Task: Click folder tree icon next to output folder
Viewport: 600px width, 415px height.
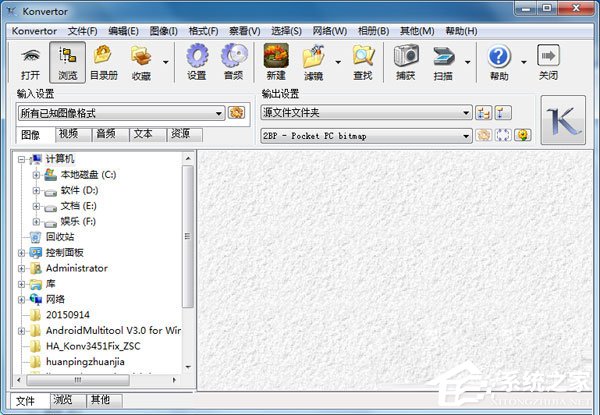Action: point(483,113)
